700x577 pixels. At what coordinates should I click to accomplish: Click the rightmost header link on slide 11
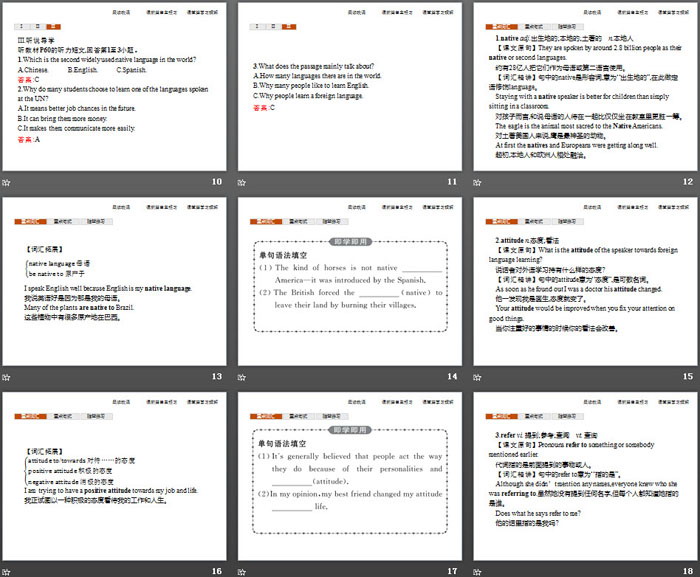tap(437, 14)
